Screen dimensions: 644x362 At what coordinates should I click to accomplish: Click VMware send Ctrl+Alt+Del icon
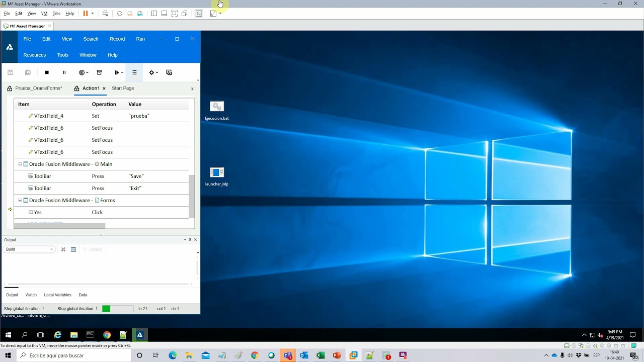click(105, 14)
